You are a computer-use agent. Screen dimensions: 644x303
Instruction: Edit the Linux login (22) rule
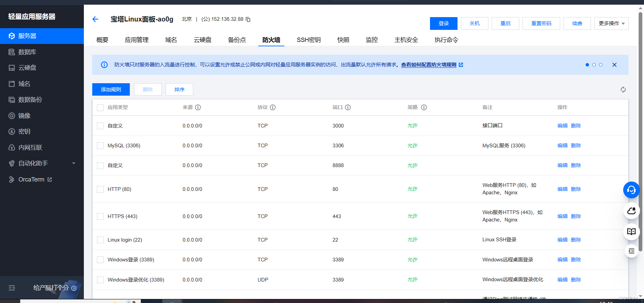[562, 240]
